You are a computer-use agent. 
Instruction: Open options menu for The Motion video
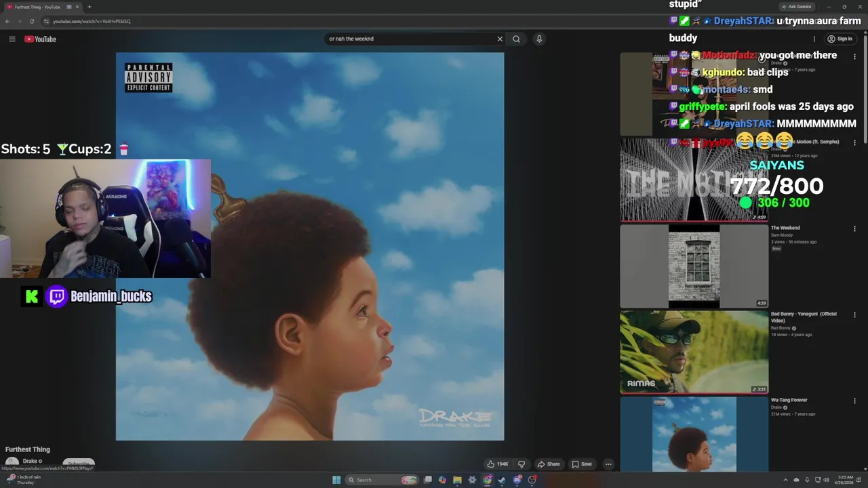(x=854, y=142)
